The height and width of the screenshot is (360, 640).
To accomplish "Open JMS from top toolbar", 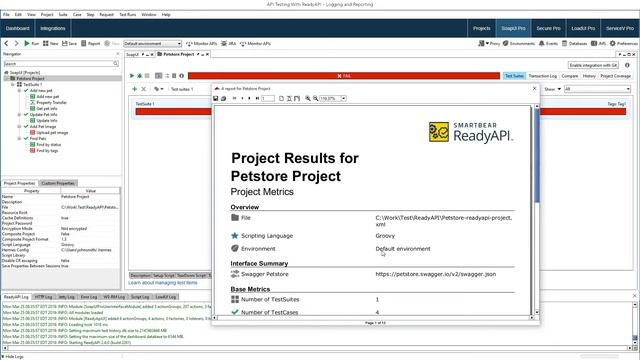I will pos(598,43).
